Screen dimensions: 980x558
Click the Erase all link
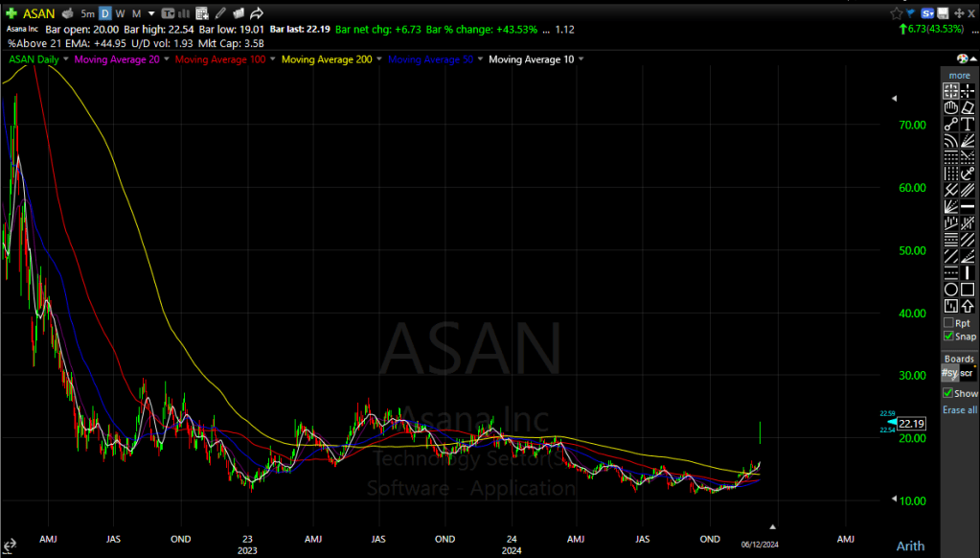[x=960, y=409]
